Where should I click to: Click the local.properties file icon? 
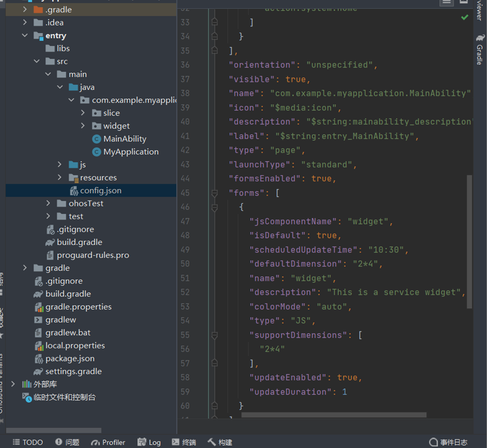tap(39, 346)
